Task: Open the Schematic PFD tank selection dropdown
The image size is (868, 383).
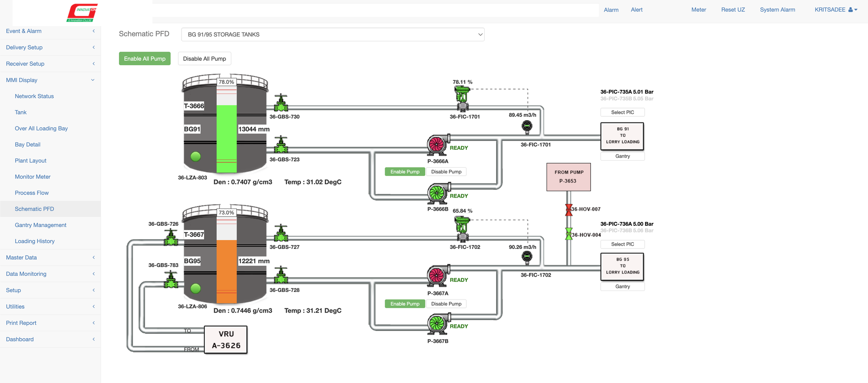Action: (333, 34)
